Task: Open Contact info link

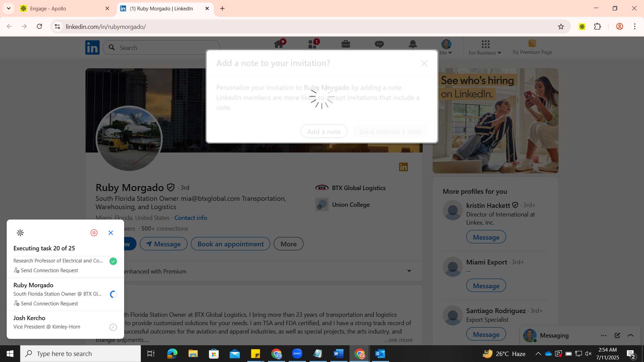Action: [x=191, y=218]
